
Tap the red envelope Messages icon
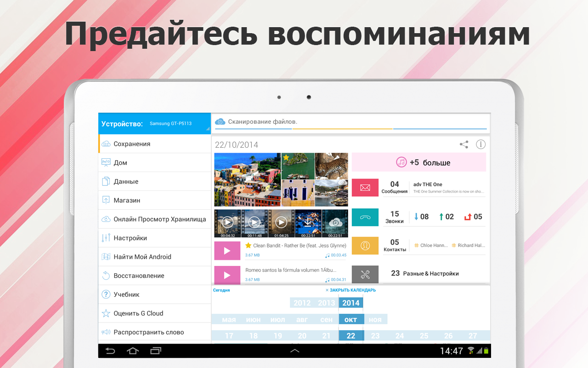(365, 188)
